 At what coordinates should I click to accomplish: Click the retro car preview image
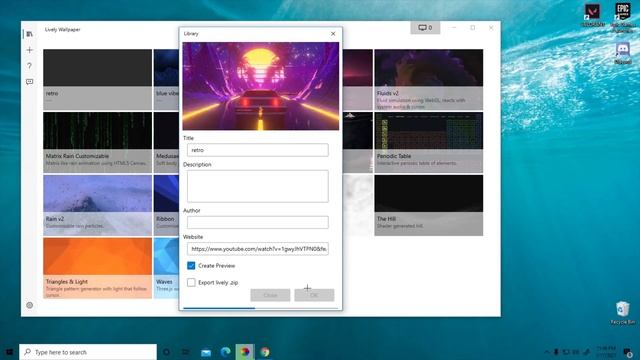coord(260,86)
